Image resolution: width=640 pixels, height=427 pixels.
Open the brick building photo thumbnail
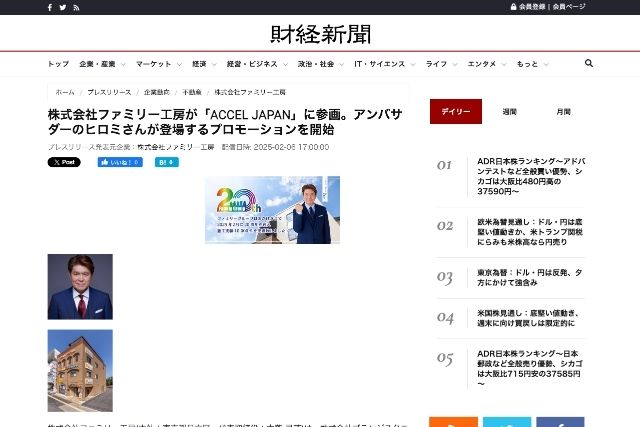click(x=80, y=370)
